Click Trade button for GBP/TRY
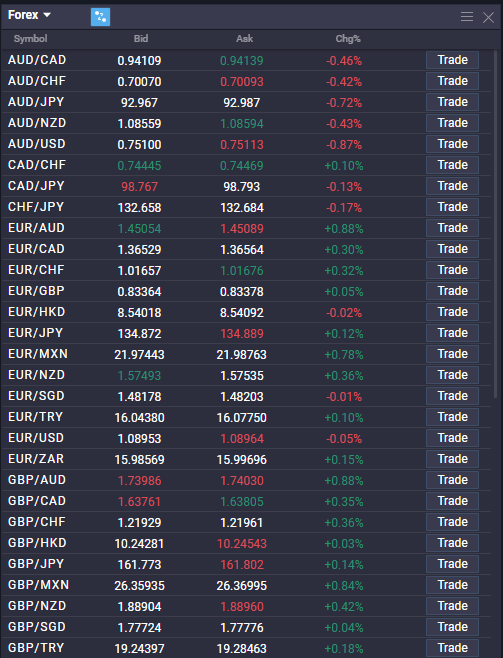The width and height of the screenshot is (503, 658). click(452, 648)
